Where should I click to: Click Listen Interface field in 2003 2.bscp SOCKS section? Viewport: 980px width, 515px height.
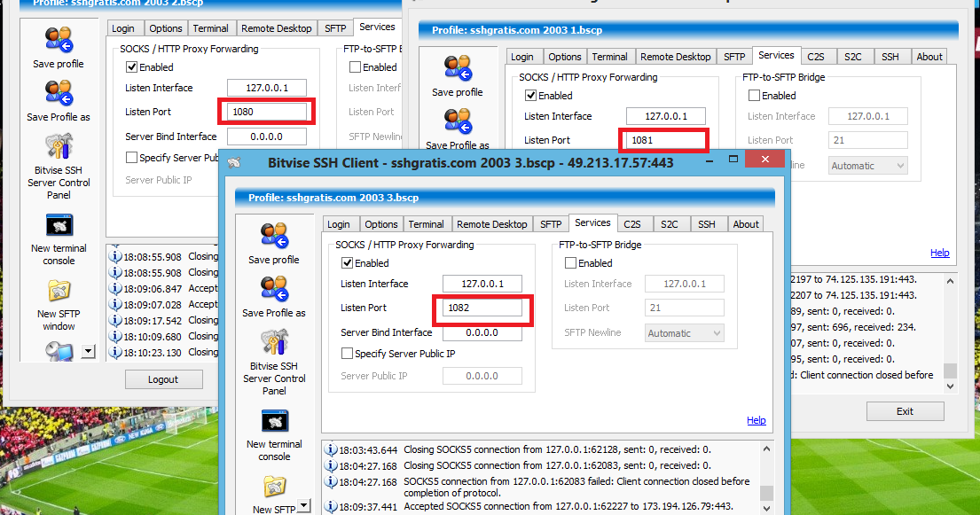point(266,88)
